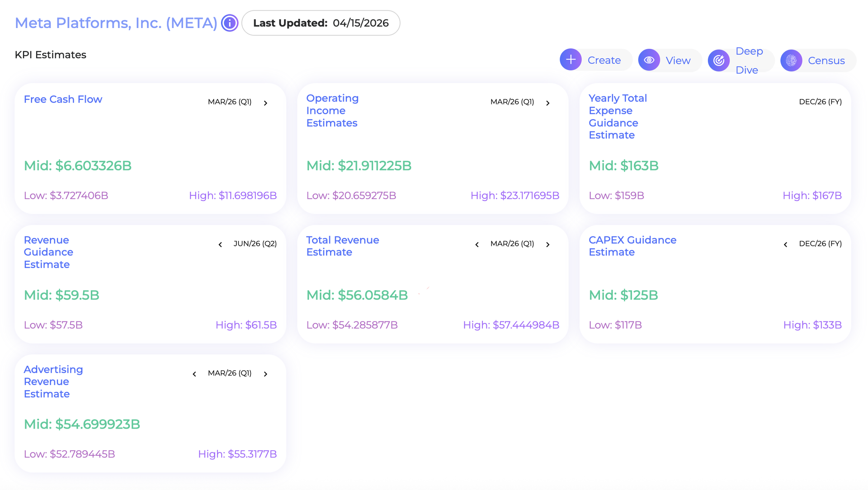Image resolution: width=868 pixels, height=490 pixels.
Task: Click 'Low: $20.659275B' value
Action: coord(351,195)
